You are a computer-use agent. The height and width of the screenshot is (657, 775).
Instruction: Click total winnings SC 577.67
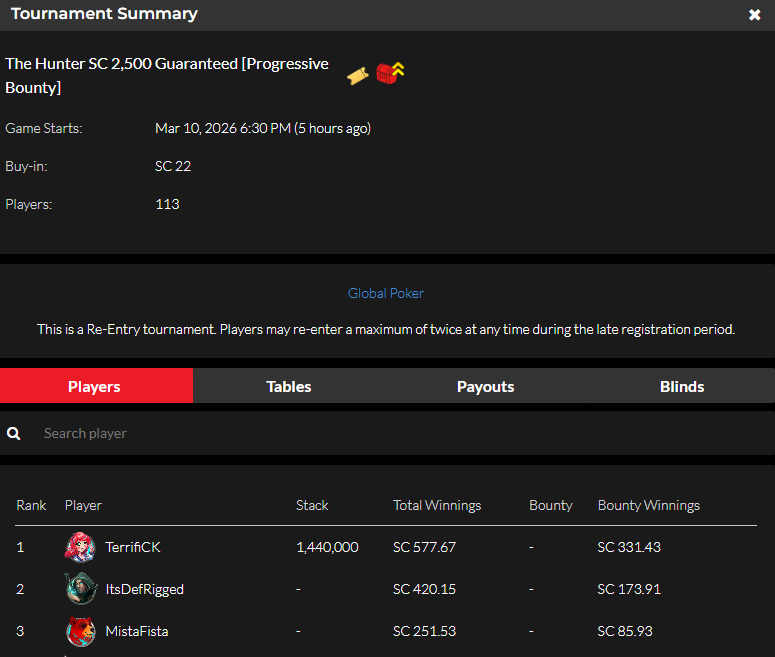[x=424, y=547]
